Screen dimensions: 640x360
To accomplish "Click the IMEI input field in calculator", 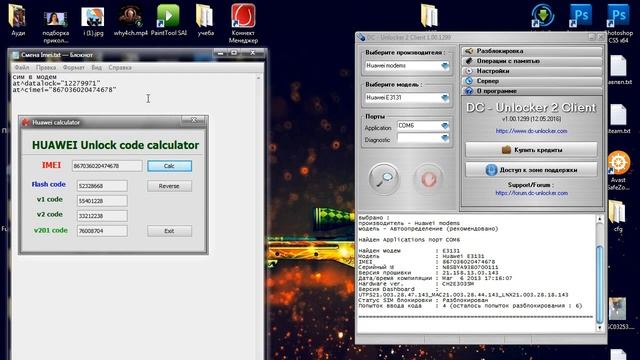I will [x=107, y=166].
